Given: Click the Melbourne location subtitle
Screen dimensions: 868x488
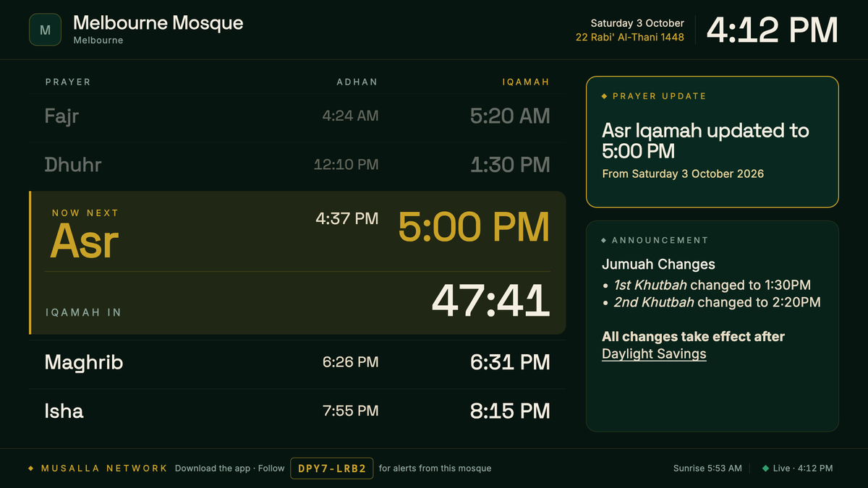Looking at the screenshot, I should pyautogui.click(x=98, y=40).
